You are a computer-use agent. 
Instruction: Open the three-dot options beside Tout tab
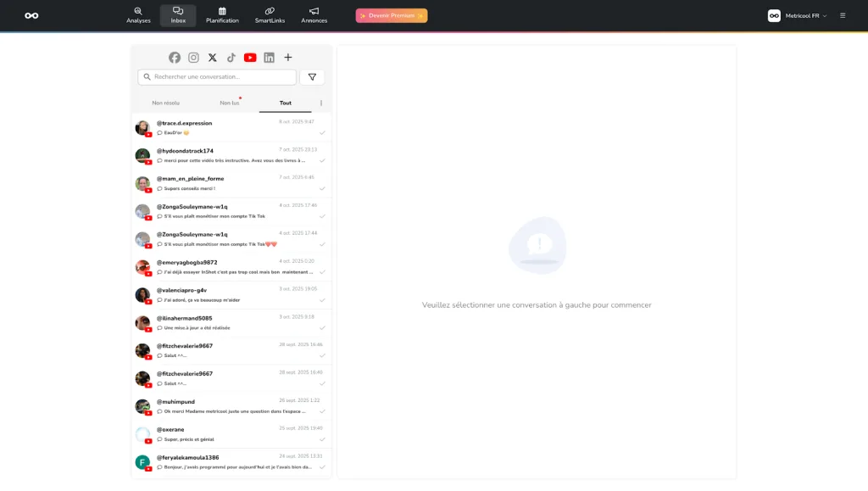[x=320, y=103]
